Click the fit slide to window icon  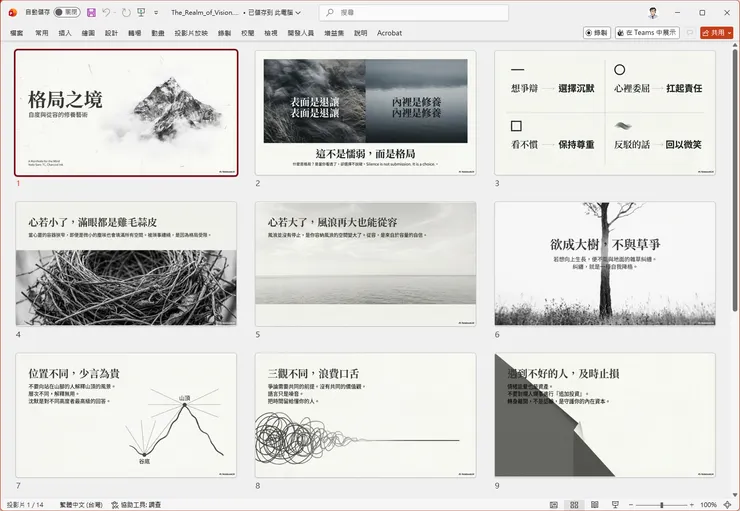coord(728,504)
